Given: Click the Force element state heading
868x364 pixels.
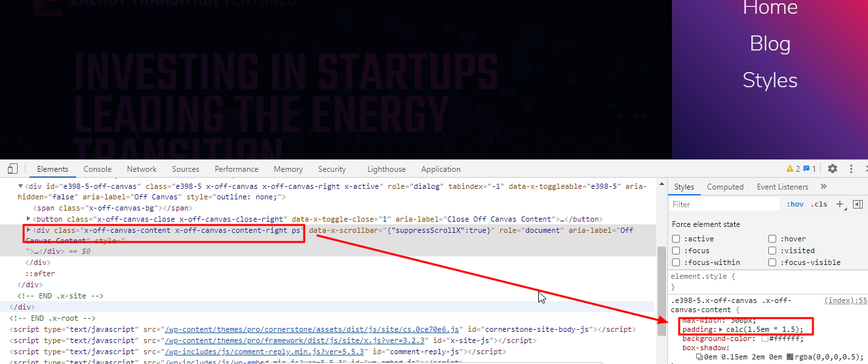Looking at the screenshot, I should pos(706,224).
